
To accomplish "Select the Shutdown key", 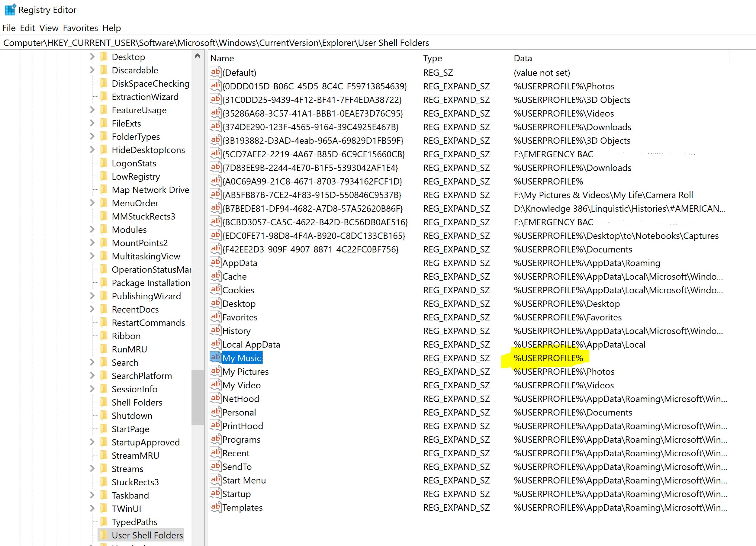I will (x=132, y=416).
